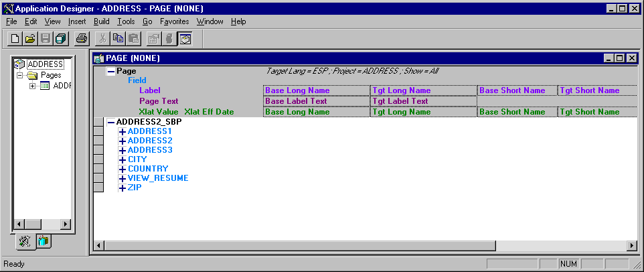Expand the VIEW_RESUME field row
The width and height of the screenshot is (644, 272).
pyautogui.click(x=122, y=178)
